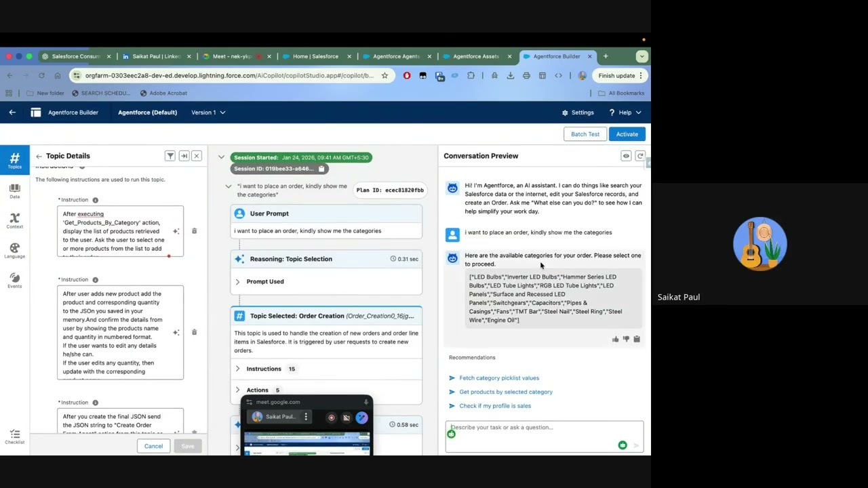The width and height of the screenshot is (868, 488).
Task: Click the Plan ID badge
Action: click(390, 190)
